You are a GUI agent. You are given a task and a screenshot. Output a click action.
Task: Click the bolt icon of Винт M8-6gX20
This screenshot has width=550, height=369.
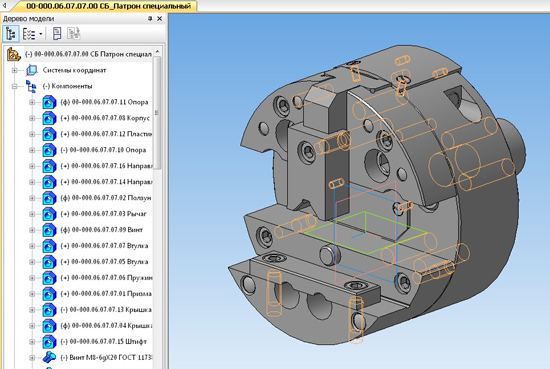[x=49, y=357]
